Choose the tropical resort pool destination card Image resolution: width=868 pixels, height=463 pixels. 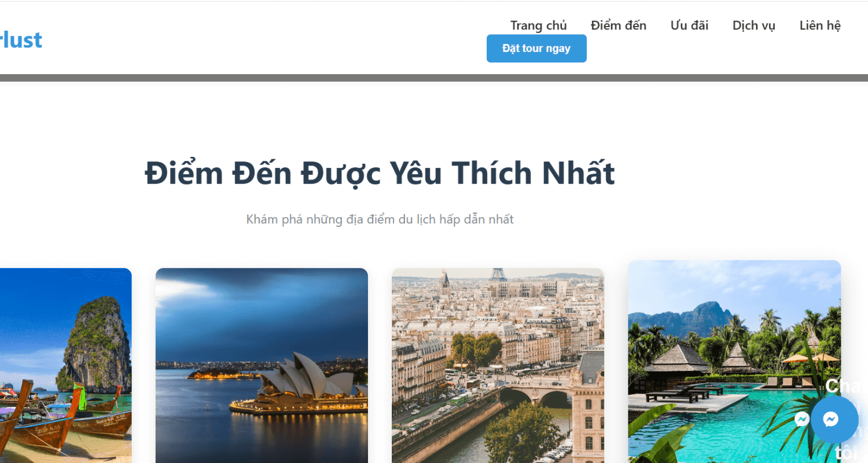(734, 361)
